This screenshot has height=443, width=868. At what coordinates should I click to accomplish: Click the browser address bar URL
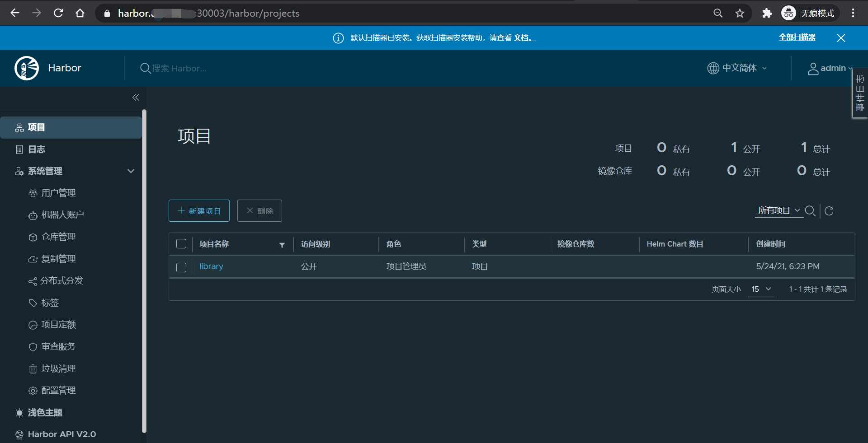(208, 14)
